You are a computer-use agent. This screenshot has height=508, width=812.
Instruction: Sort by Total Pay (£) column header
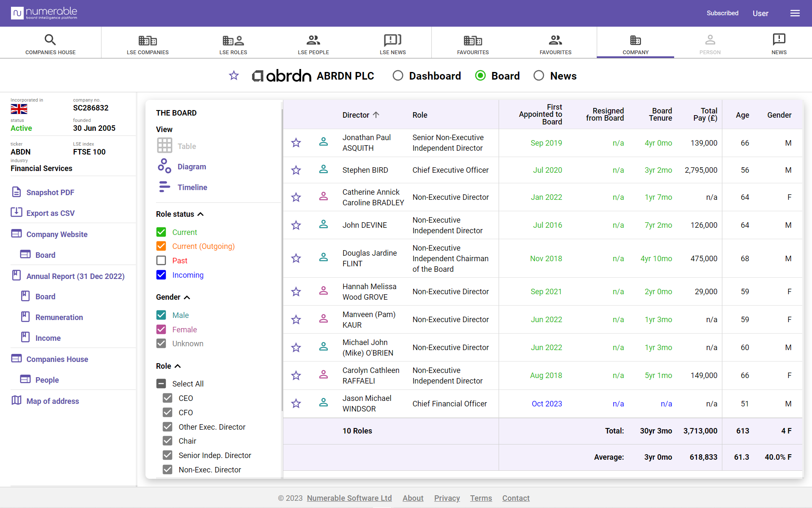(705, 114)
